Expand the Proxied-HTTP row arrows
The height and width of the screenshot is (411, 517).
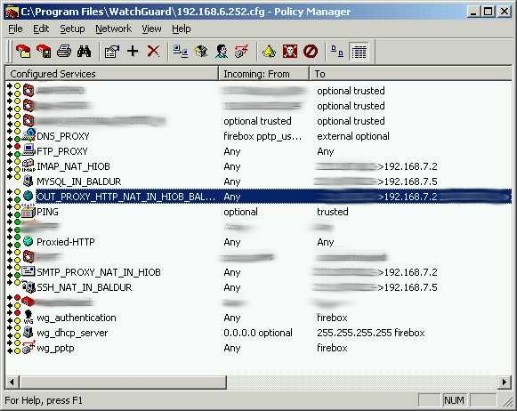(10, 241)
